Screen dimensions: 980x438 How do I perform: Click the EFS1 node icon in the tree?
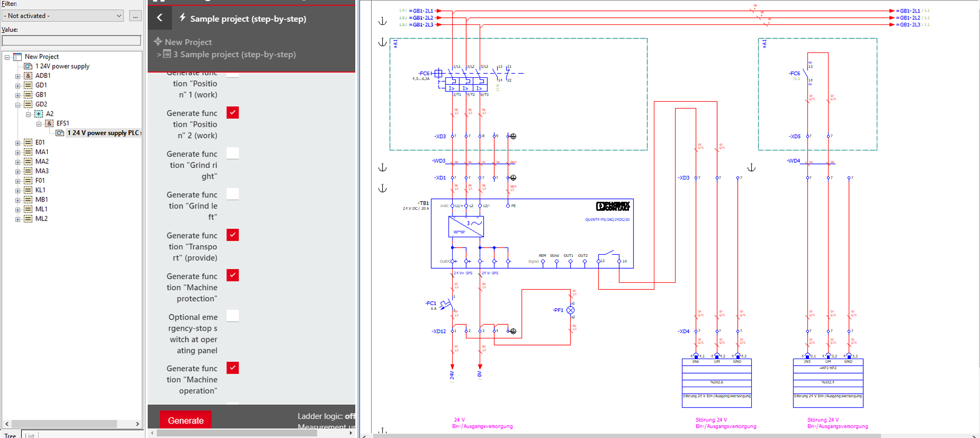(49, 123)
